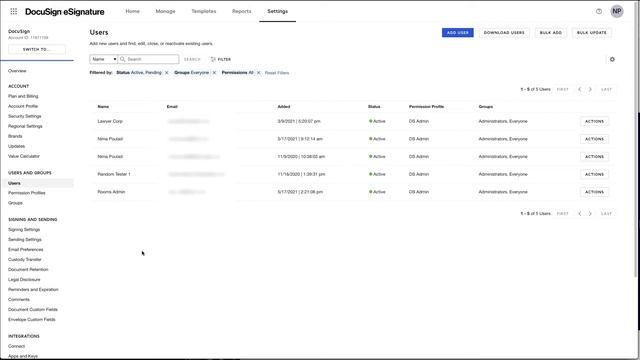This screenshot has width=640, height=360.
Task: Open Envelope Custom Fields in sidebar
Action: coord(31,320)
